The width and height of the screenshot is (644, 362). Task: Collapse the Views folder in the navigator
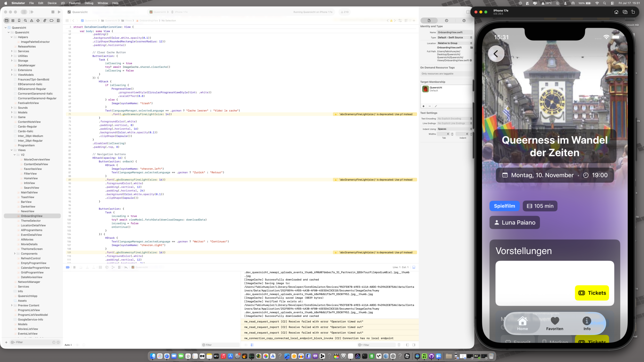(x=12, y=150)
